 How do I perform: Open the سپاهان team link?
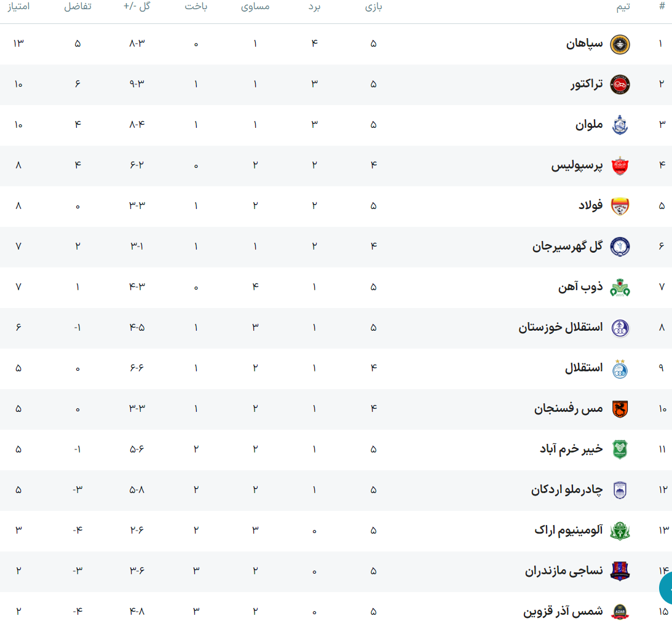(584, 44)
